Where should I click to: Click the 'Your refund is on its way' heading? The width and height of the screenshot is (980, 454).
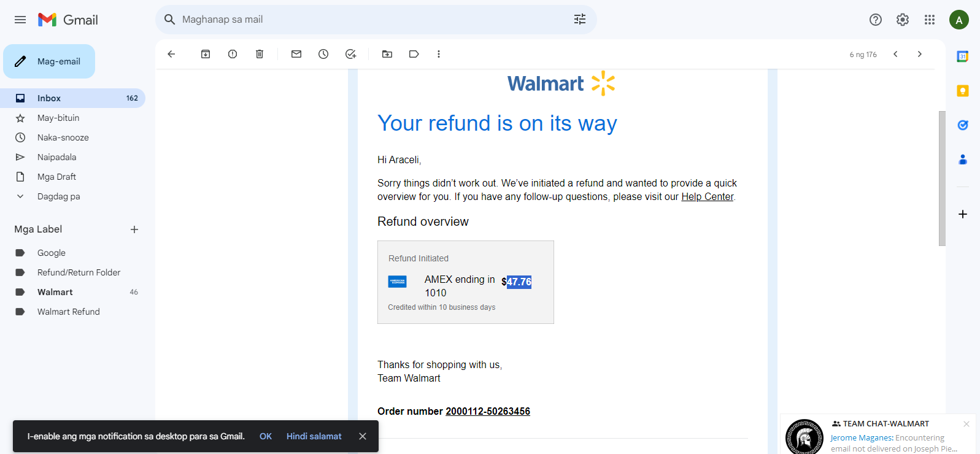497,123
